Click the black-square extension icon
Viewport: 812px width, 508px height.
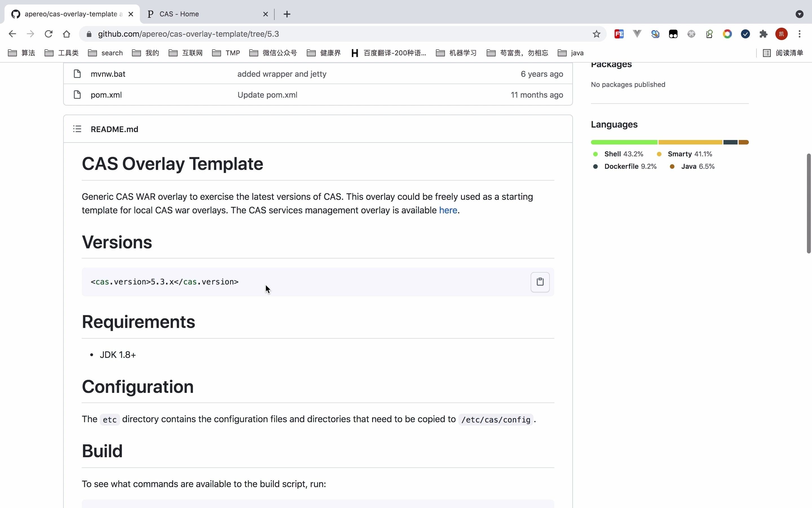673,34
